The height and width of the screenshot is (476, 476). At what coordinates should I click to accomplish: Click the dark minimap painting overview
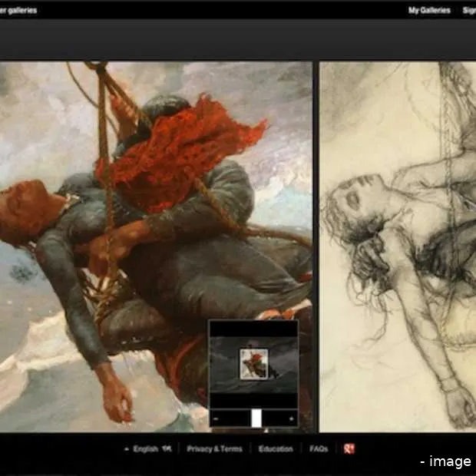point(254,365)
